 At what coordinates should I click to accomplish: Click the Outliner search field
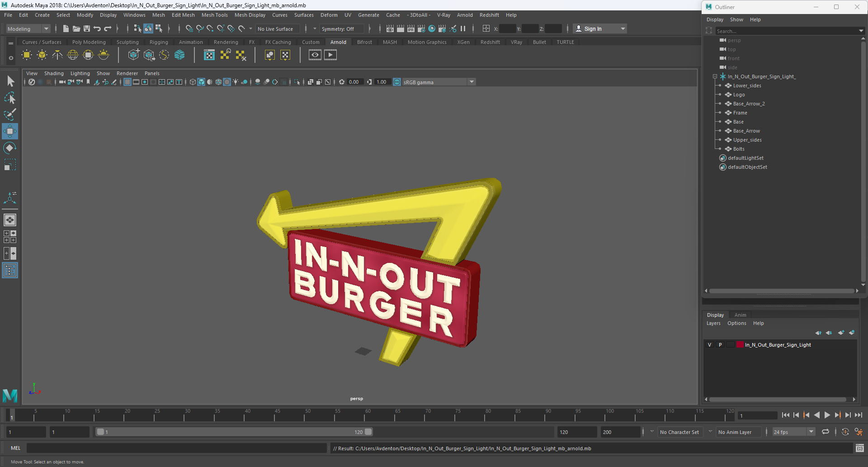pyautogui.click(x=787, y=31)
